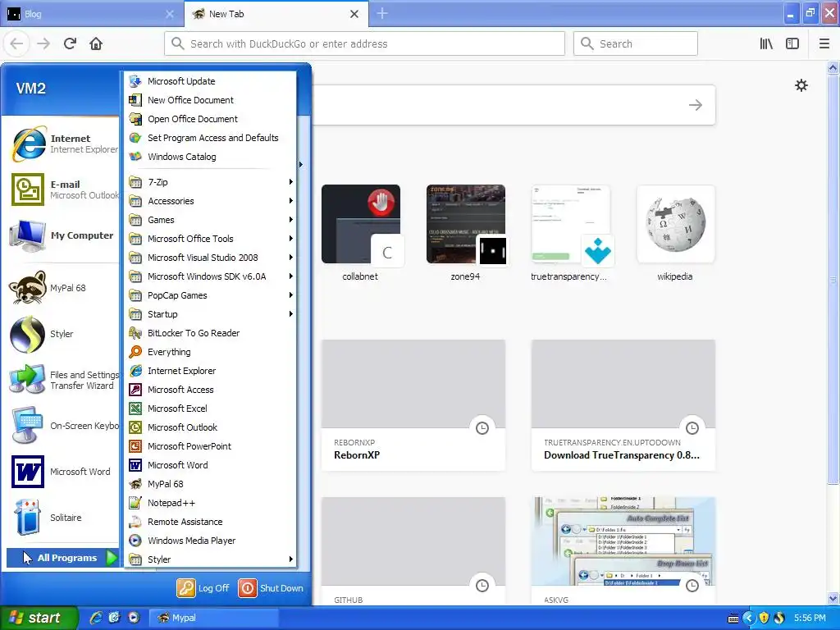Choose New Office Document entry
The height and width of the screenshot is (630, 840).
(x=211, y=100)
